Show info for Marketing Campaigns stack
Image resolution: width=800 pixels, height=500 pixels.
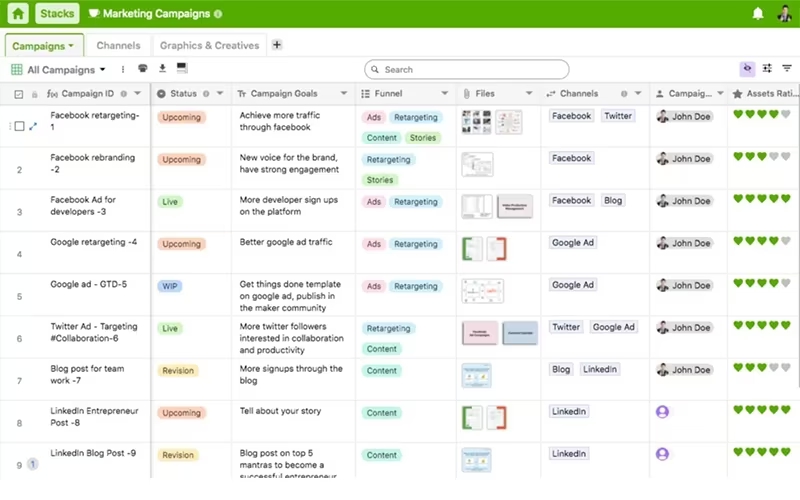coord(218,14)
